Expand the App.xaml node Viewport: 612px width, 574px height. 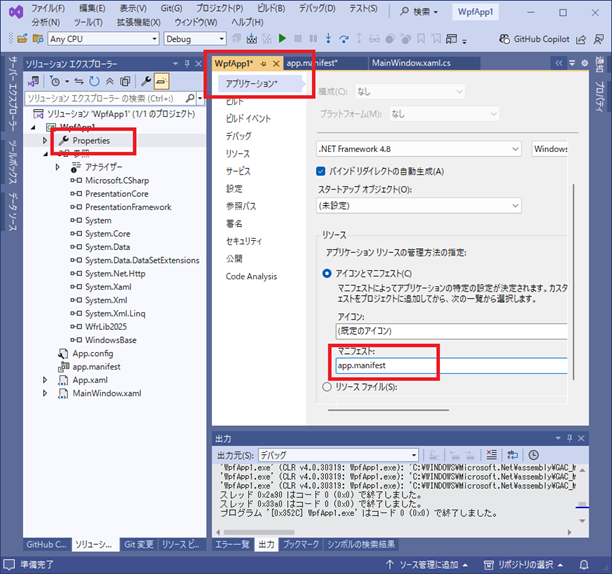coord(45,380)
